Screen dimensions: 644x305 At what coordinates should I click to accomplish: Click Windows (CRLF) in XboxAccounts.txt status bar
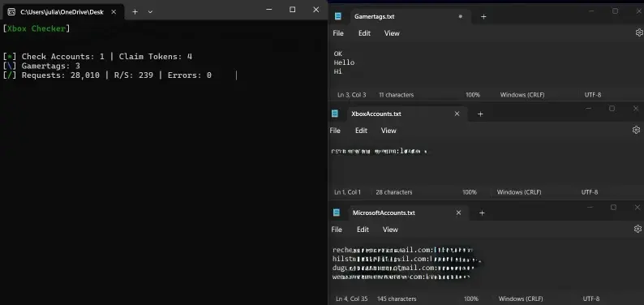pyautogui.click(x=519, y=192)
